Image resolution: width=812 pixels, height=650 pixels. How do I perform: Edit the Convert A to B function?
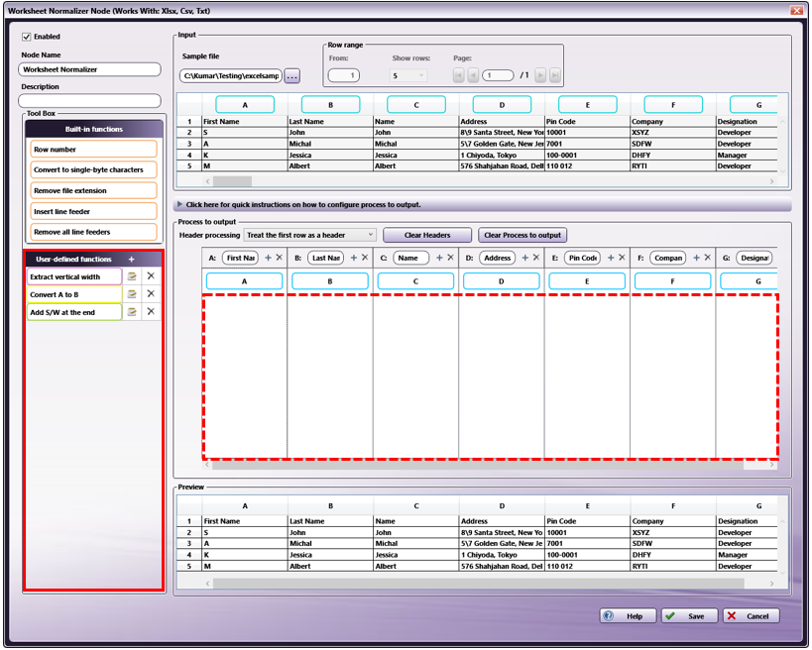pyautogui.click(x=132, y=294)
